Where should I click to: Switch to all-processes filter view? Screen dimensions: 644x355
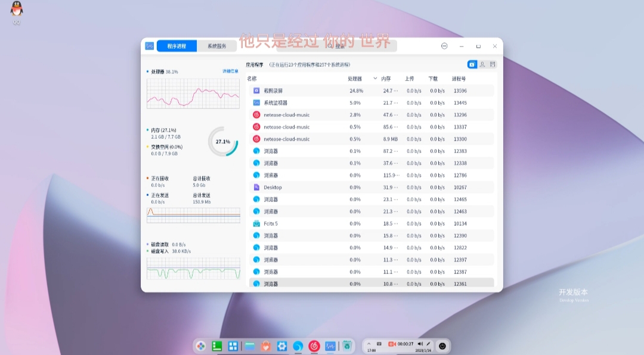coord(493,64)
